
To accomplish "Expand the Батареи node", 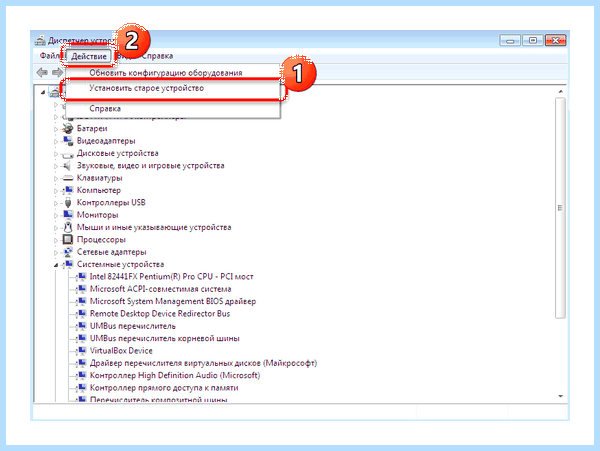I will click(56, 129).
